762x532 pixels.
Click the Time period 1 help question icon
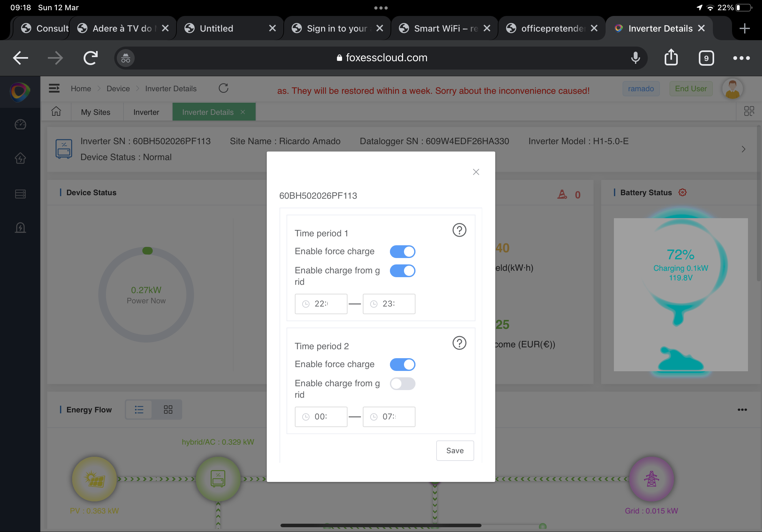point(459,230)
